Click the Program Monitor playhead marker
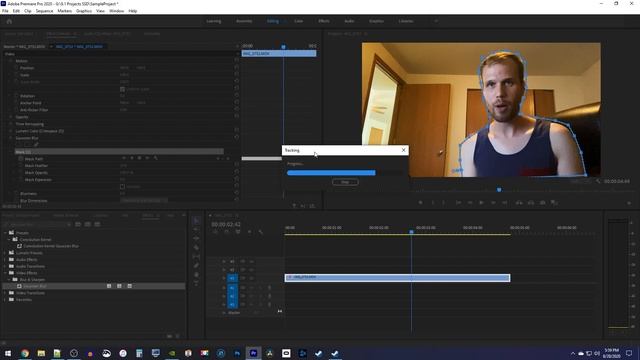 (x=499, y=190)
